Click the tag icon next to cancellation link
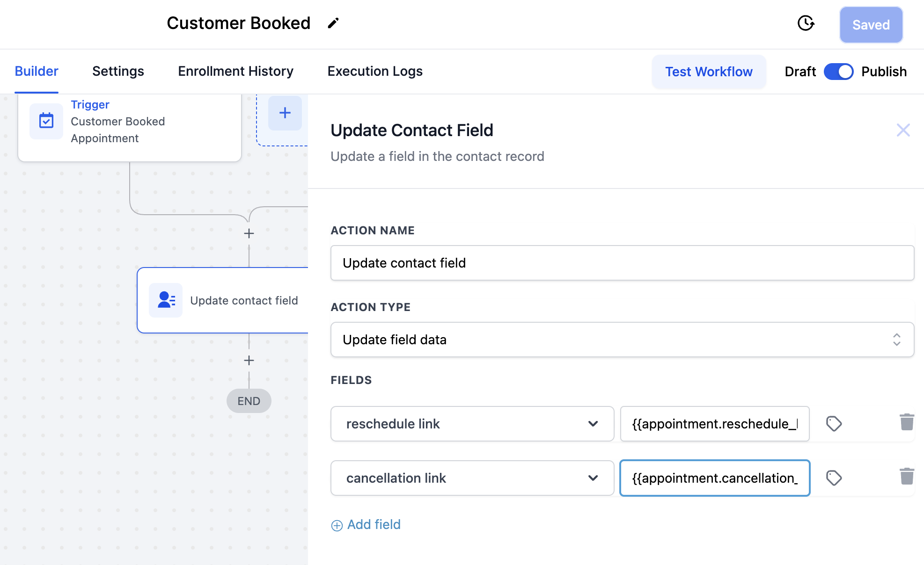924x565 pixels. tap(834, 478)
